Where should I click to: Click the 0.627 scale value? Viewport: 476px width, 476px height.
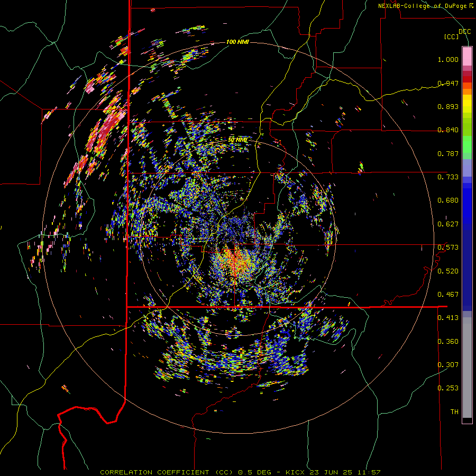coord(448,224)
